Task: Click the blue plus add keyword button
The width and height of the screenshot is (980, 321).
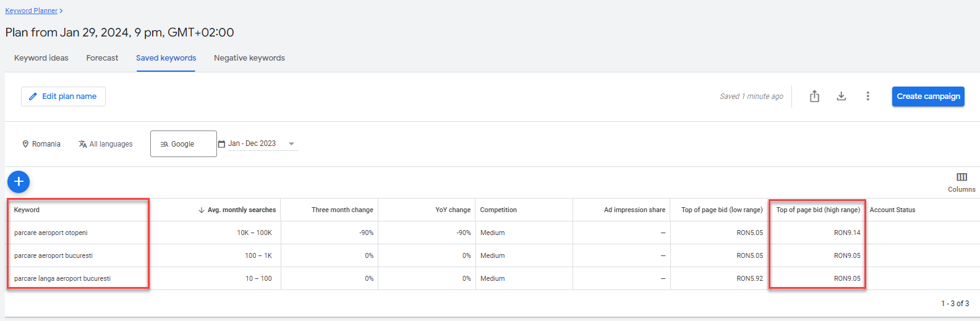Action: coord(19,181)
